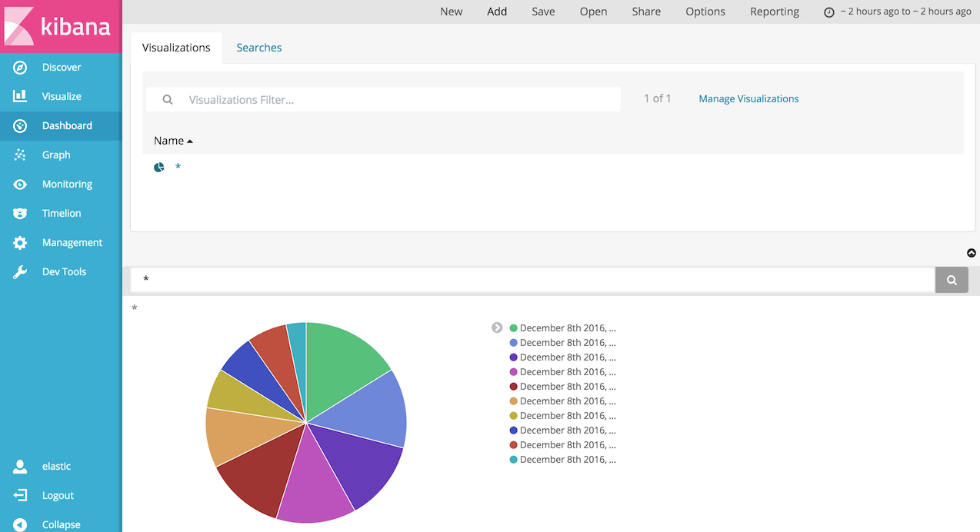This screenshot has height=532, width=980.
Task: Click the '*' panel title above pie chart
Action: pos(135,309)
